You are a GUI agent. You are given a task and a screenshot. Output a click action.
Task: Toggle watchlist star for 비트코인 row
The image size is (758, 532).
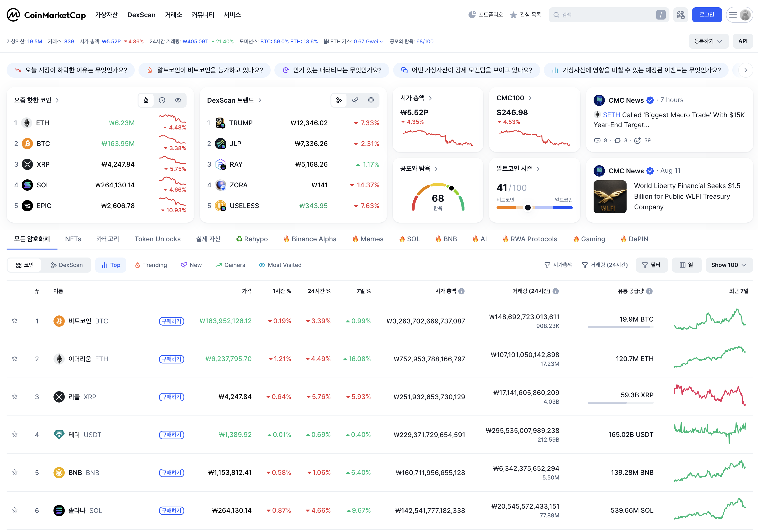(15, 320)
